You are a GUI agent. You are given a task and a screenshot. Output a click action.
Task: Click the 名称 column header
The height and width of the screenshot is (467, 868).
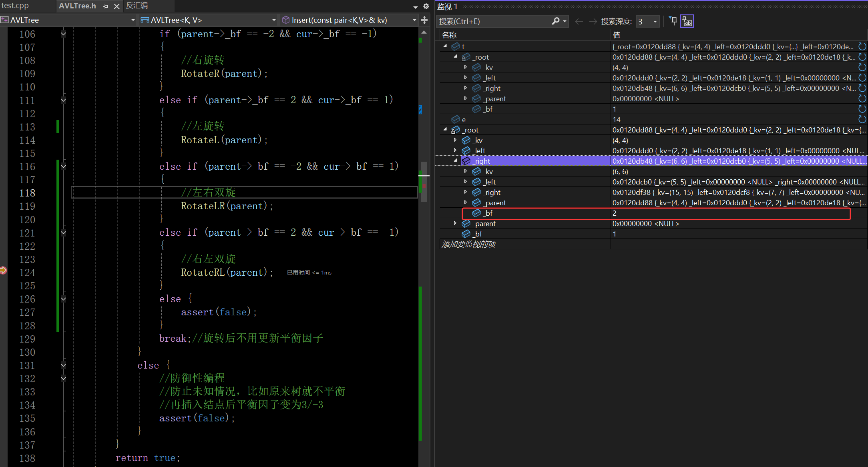pyautogui.click(x=449, y=35)
